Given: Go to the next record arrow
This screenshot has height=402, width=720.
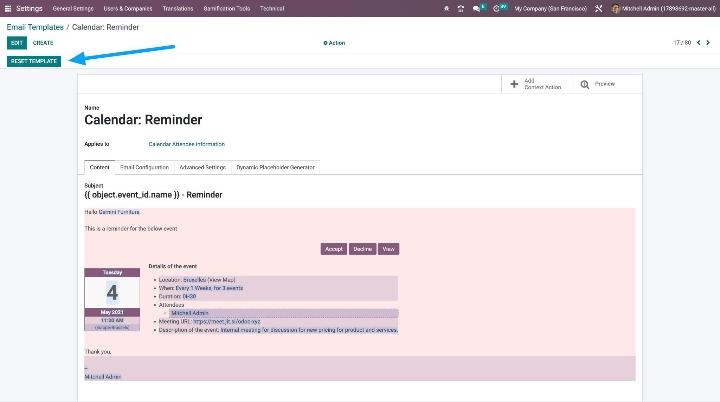Looking at the screenshot, I should click(710, 43).
